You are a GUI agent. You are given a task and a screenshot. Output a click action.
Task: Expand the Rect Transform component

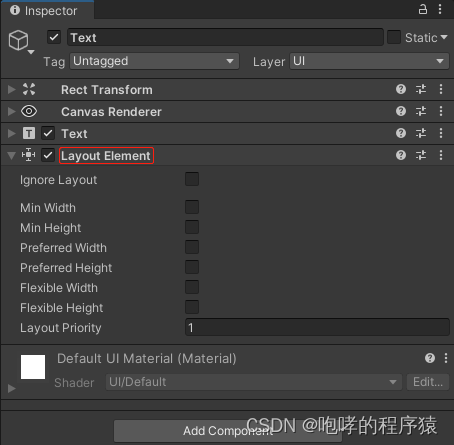click(x=12, y=89)
